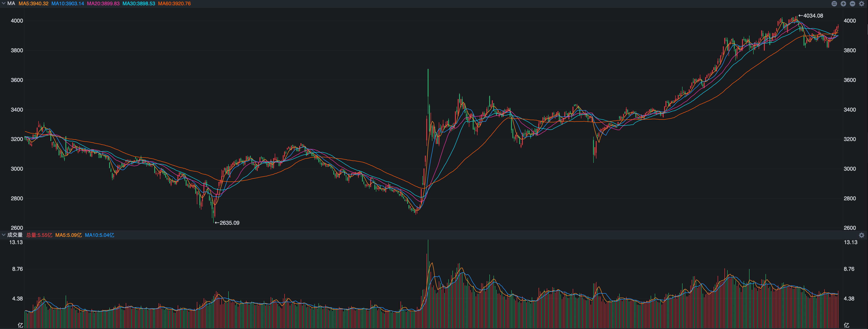The width and height of the screenshot is (868, 329).
Task: Collapse the 成交量 volume panel chevron
Action: point(3,235)
